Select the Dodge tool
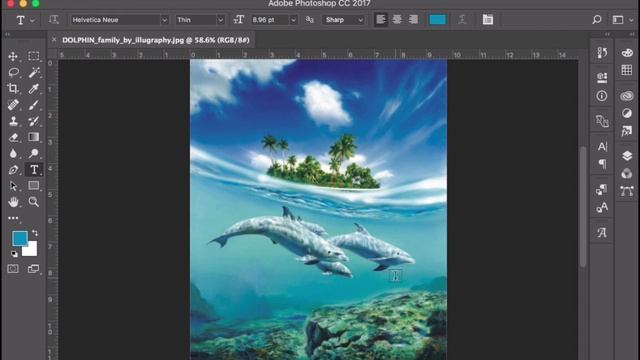The width and height of the screenshot is (640, 360). tap(33, 153)
